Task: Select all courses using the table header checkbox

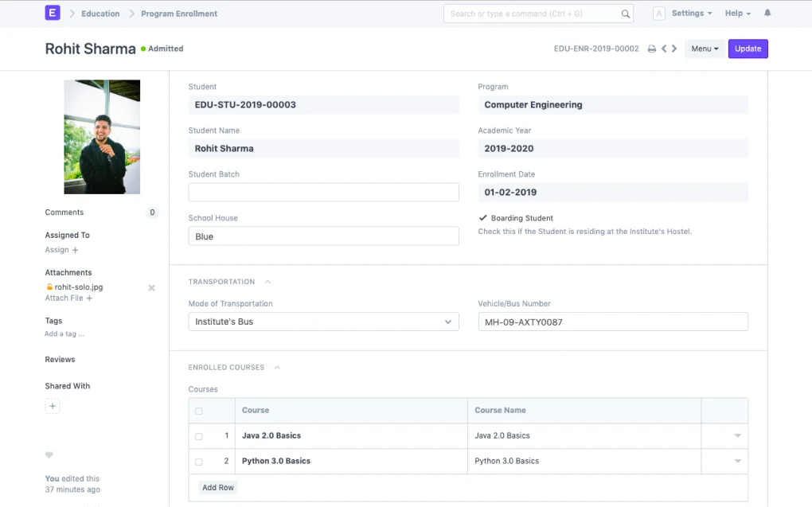Action: pyautogui.click(x=200, y=410)
